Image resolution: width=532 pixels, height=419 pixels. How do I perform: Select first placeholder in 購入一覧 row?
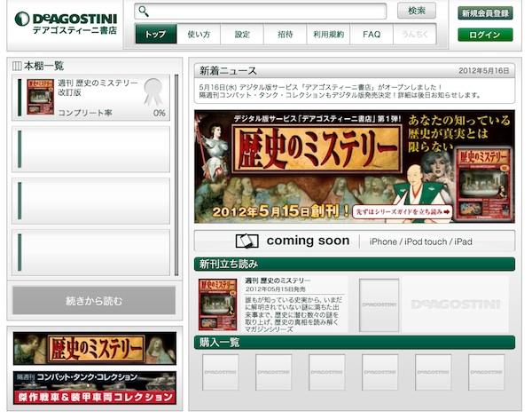pyautogui.click(x=220, y=372)
